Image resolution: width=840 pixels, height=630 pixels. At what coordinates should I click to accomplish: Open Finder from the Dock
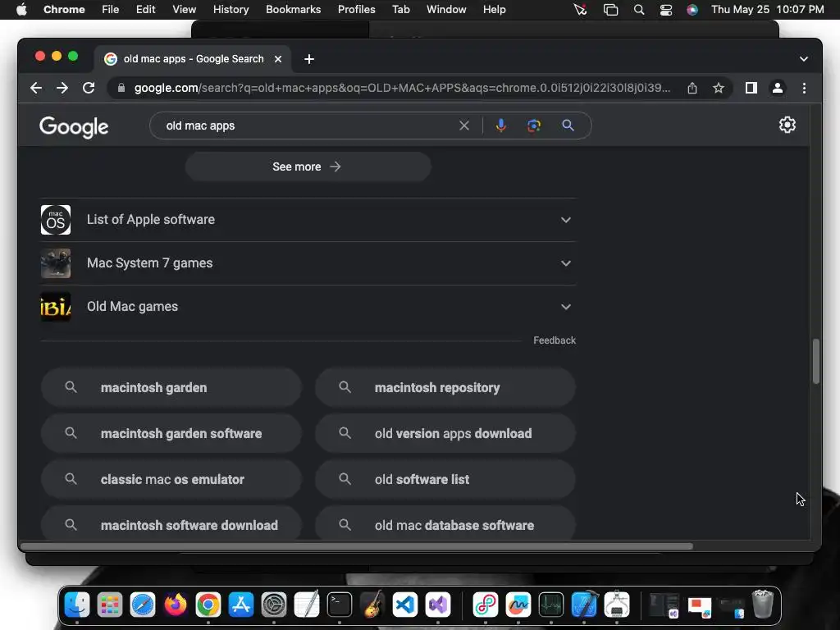pyautogui.click(x=77, y=605)
